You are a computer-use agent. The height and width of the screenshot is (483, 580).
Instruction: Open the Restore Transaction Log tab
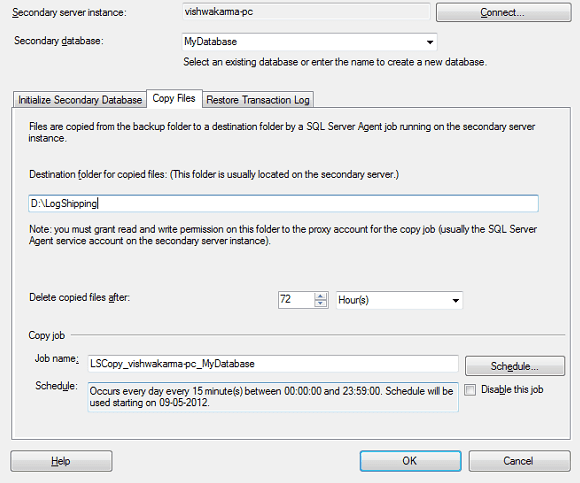coord(258,100)
